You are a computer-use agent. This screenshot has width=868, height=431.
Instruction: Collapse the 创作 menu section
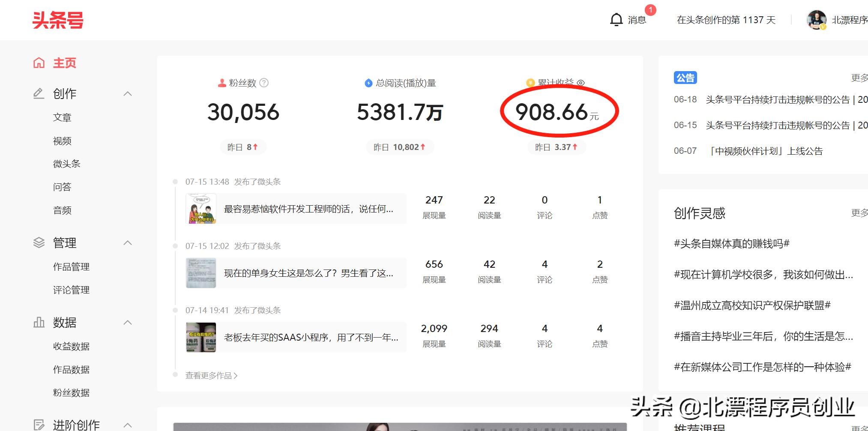click(x=128, y=93)
